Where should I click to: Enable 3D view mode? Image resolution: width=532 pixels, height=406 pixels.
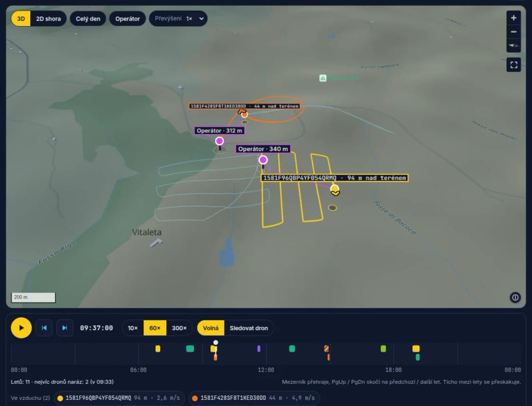21,19
